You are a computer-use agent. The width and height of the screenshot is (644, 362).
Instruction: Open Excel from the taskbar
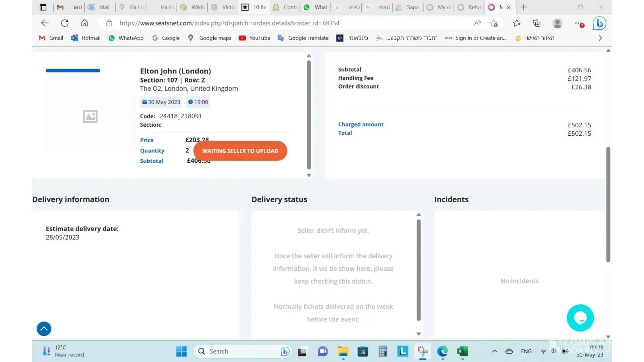pos(463,351)
